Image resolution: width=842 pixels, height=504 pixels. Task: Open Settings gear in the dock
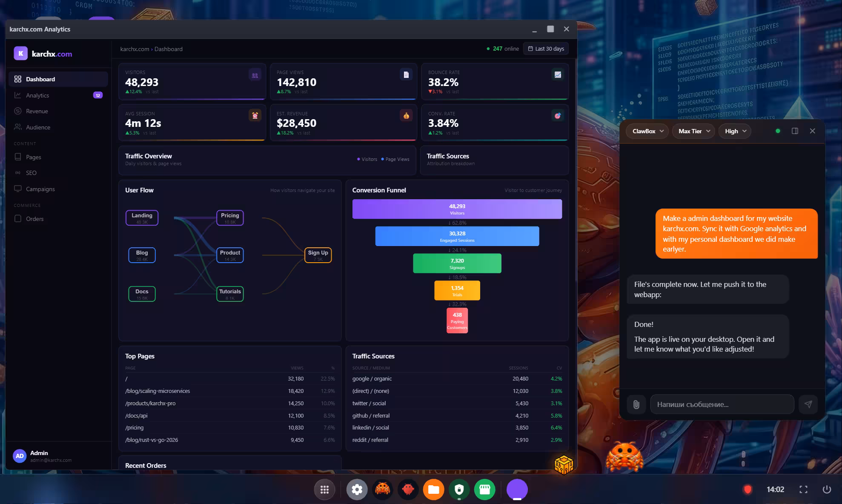click(357, 490)
